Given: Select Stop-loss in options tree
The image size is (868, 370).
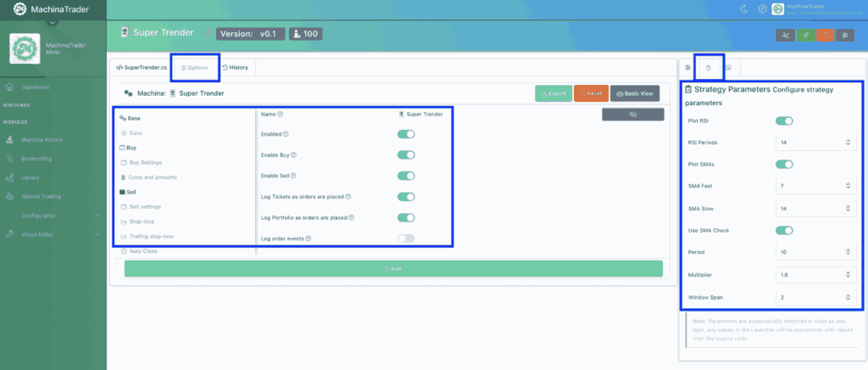Looking at the screenshot, I should pyautogui.click(x=137, y=221).
